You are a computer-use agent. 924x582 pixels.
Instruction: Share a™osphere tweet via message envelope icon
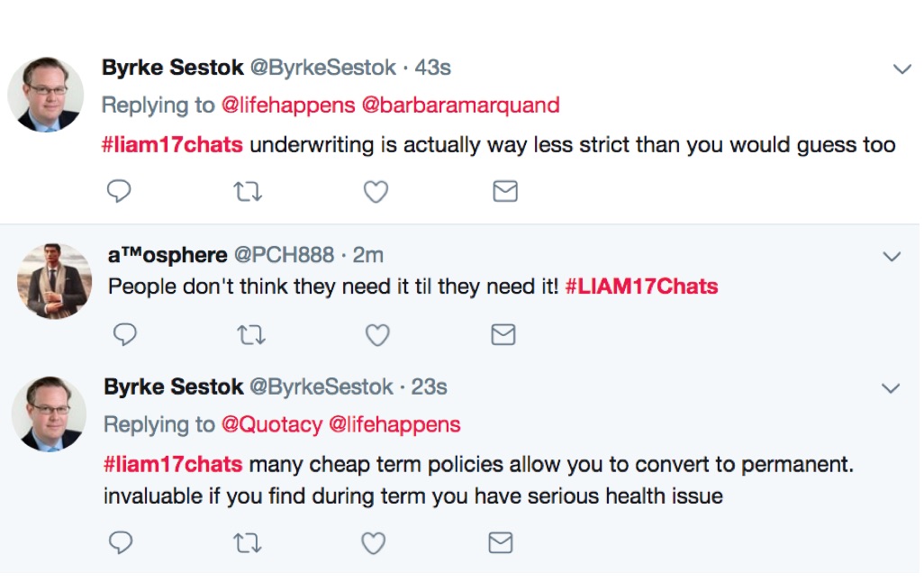503,335
